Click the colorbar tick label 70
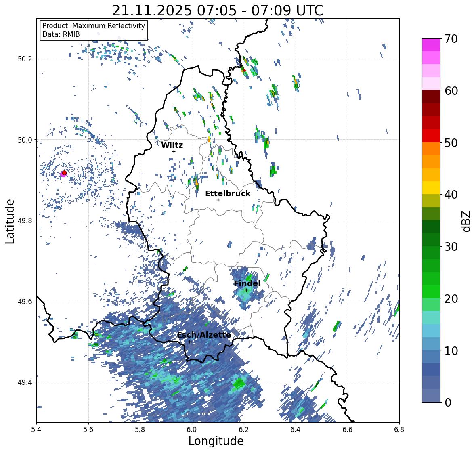This screenshot has height=451, width=476. [x=451, y=39]
